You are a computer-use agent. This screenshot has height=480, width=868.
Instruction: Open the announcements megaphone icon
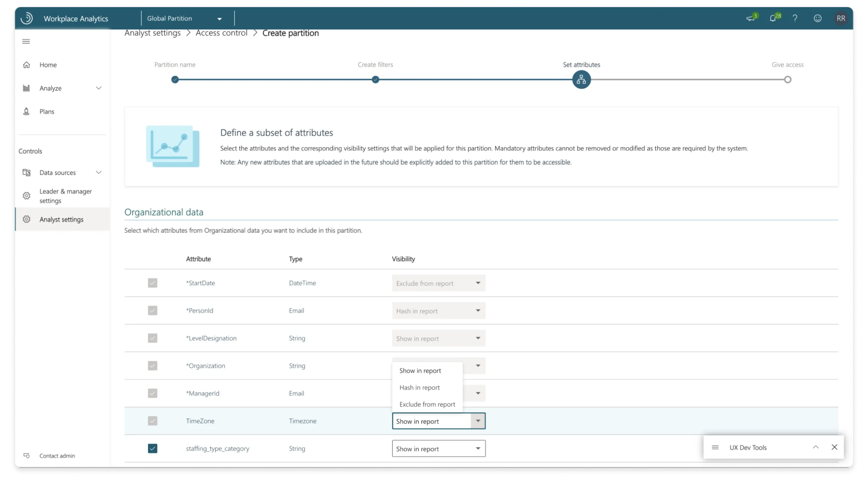pyautogui.click(x=750, y=18)
